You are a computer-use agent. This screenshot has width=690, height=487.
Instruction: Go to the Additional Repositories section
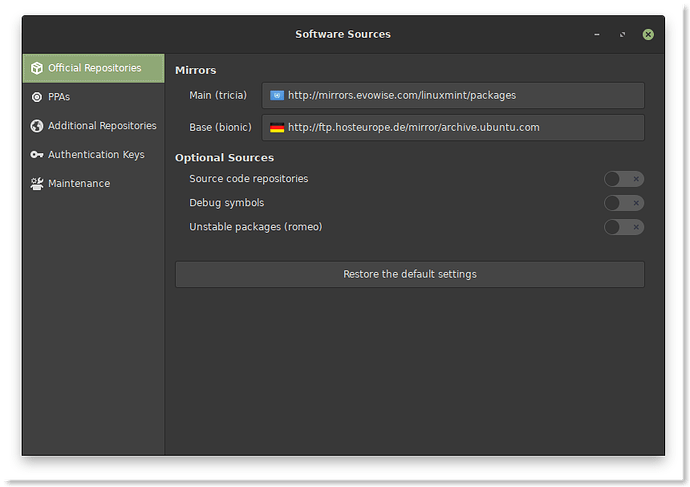click(102, 126)
